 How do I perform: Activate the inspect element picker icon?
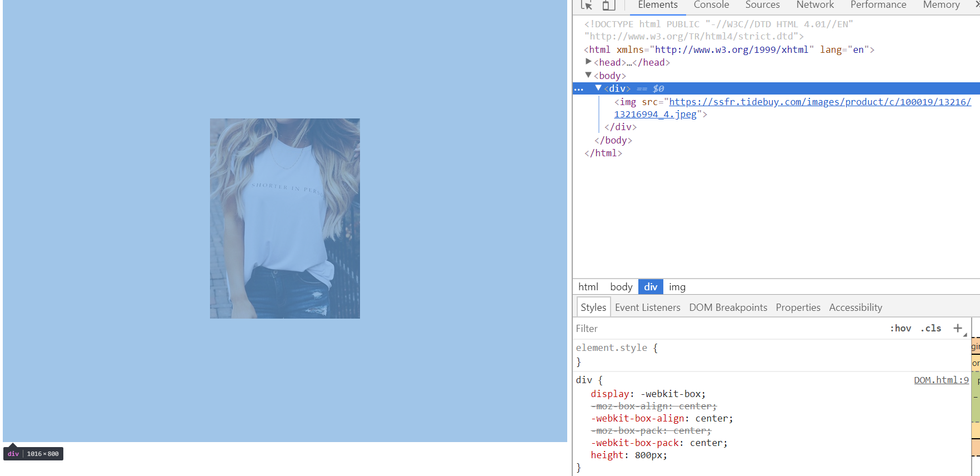586,5
